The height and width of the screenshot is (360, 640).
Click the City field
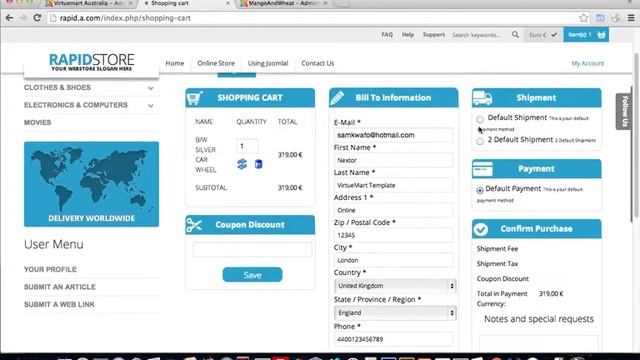(393, 260)
